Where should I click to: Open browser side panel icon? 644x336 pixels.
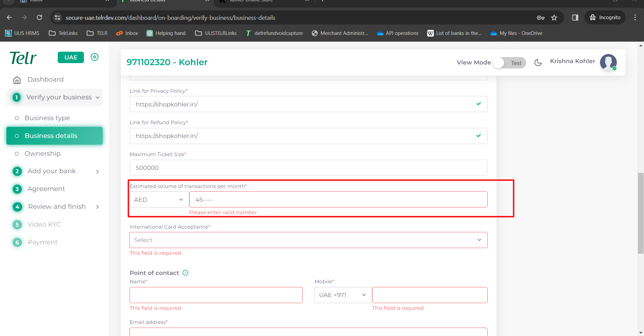[575, 17]
